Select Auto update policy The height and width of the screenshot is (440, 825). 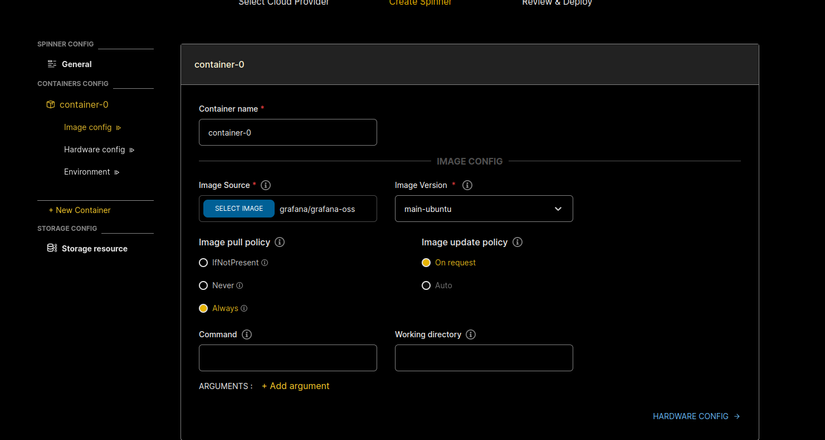pyautogui.click(x=426, y=286)
